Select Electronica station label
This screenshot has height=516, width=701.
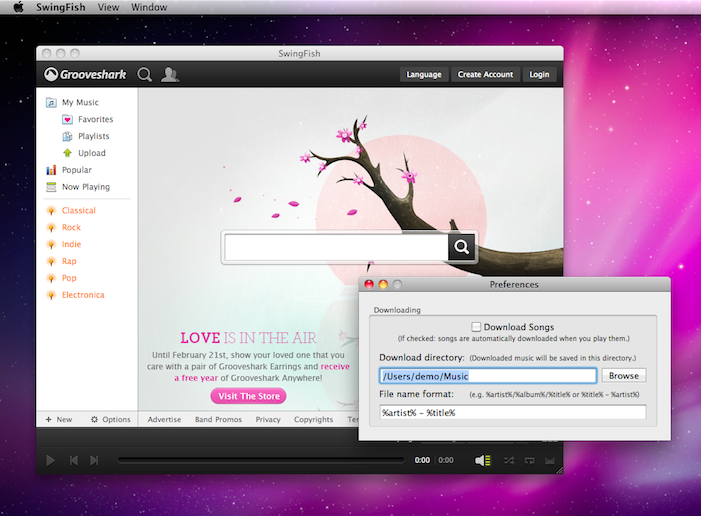83,295
